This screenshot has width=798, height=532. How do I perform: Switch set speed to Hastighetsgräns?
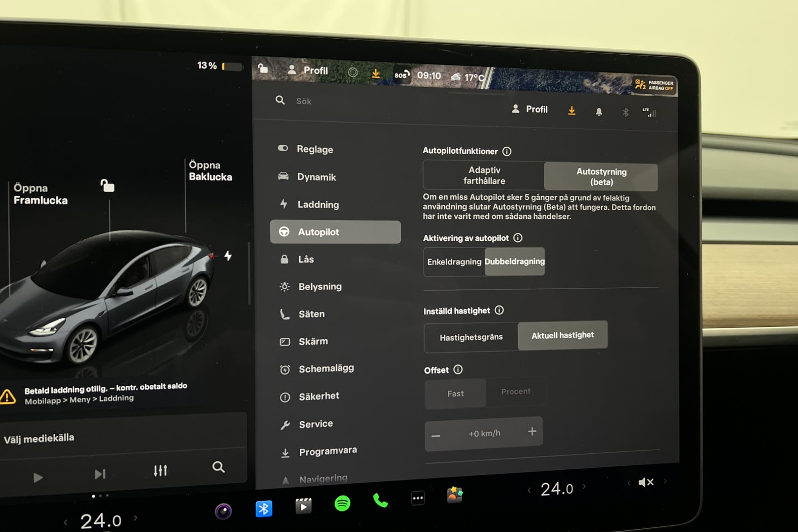(471, 337)
